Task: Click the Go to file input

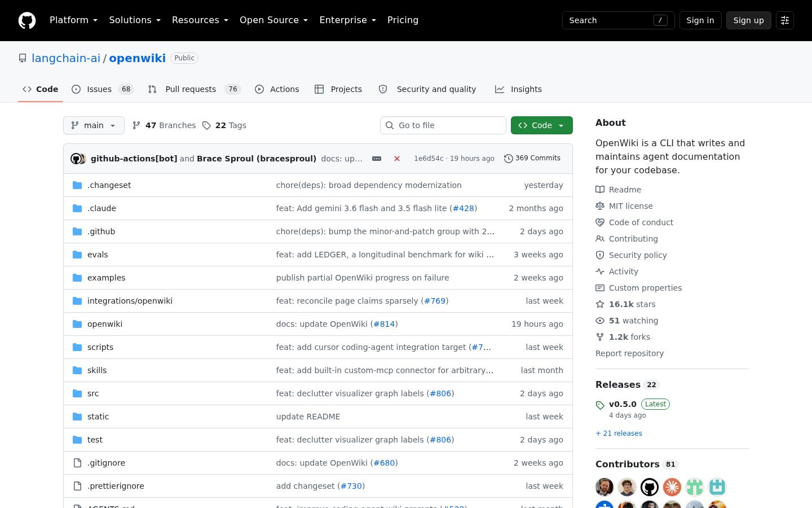Action: (443, 125)
